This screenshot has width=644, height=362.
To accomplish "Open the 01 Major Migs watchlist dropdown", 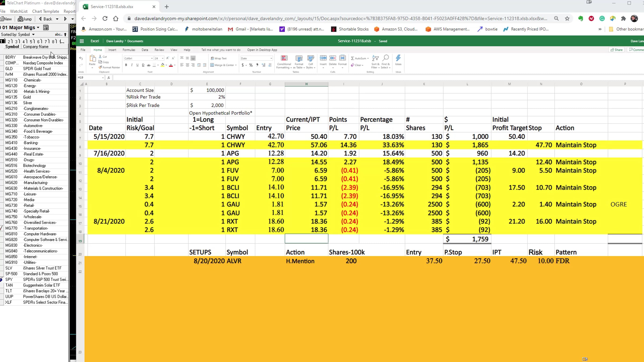I will [x=38, y=27].
